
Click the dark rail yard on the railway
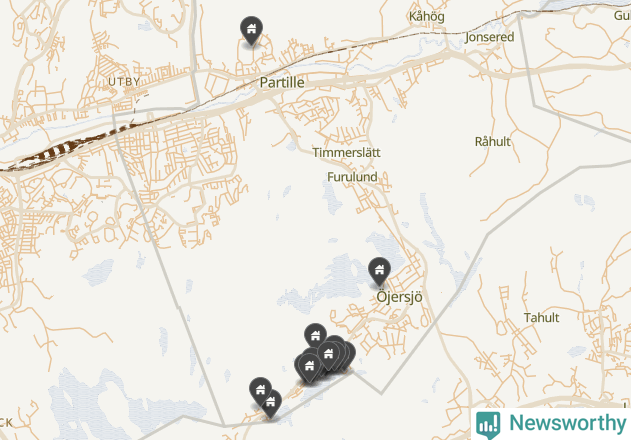pyautogui.click(x=60, y=151)
